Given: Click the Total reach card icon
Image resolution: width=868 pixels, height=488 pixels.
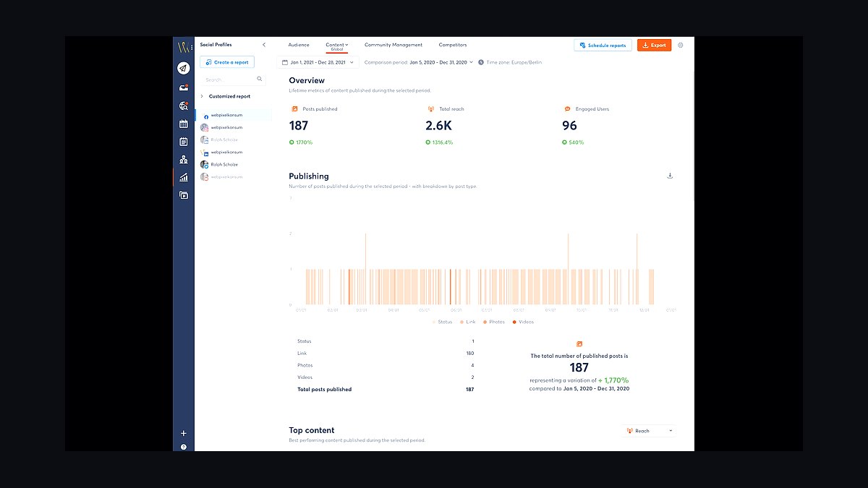Looking at the screenshot, I should click(x=431, y=109).
